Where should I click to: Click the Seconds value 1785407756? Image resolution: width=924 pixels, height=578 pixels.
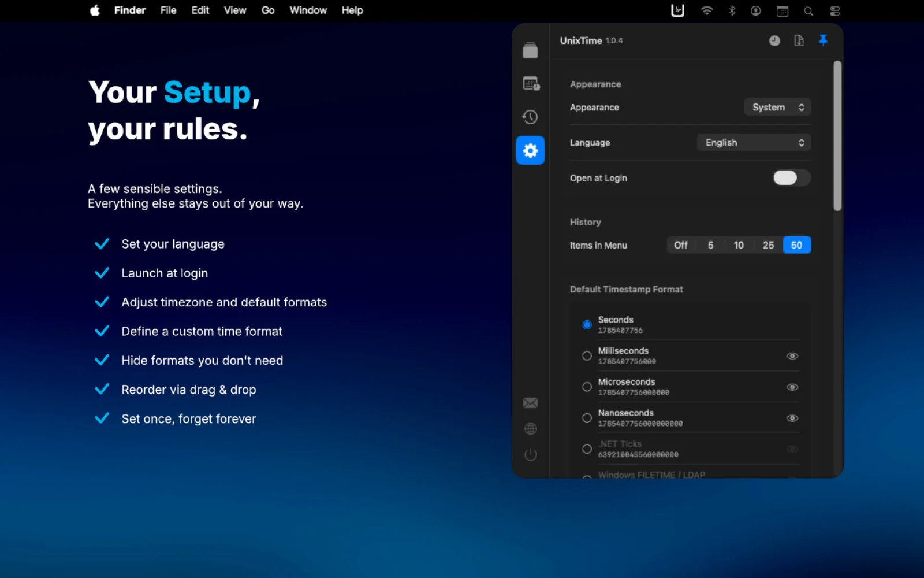coord(620,331)
